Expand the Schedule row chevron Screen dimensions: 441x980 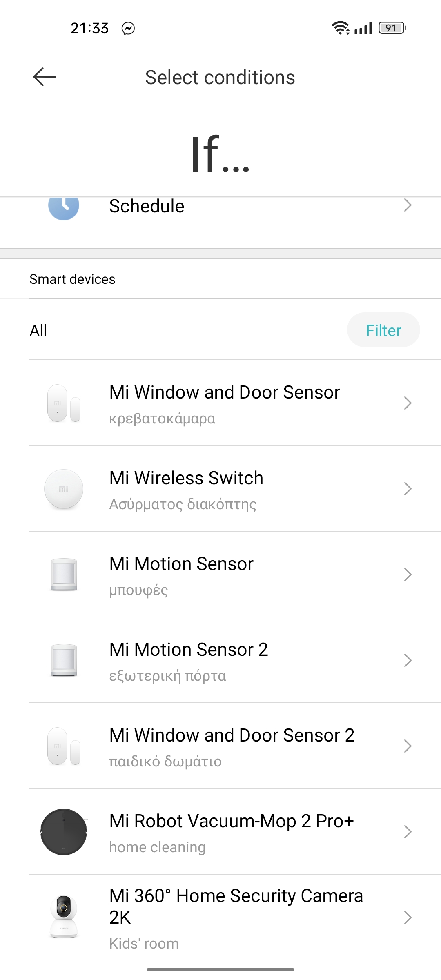click(408, 205)
